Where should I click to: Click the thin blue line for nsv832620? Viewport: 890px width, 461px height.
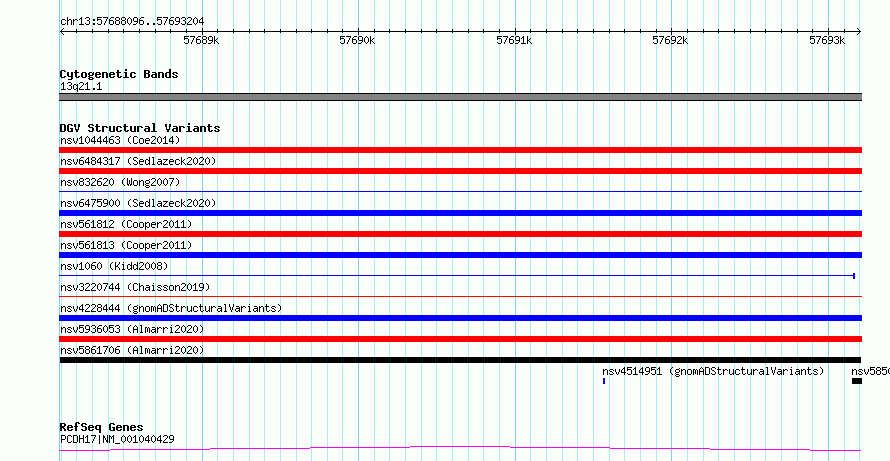(460, 192)
